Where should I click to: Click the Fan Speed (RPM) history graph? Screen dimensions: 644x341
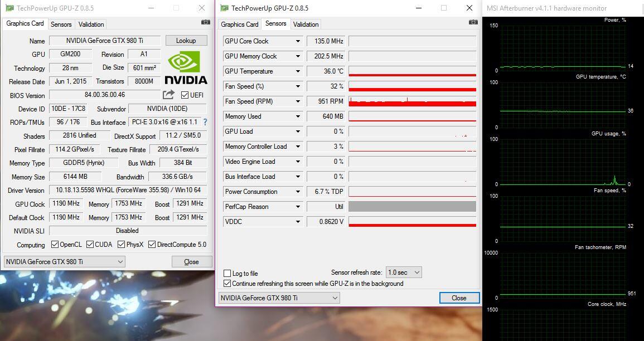(413, 101)
